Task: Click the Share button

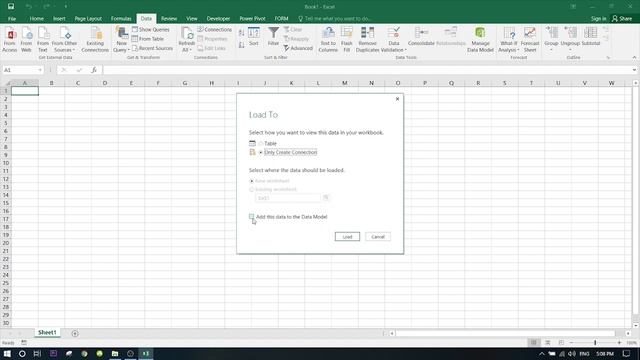Action: pos(622,18)
